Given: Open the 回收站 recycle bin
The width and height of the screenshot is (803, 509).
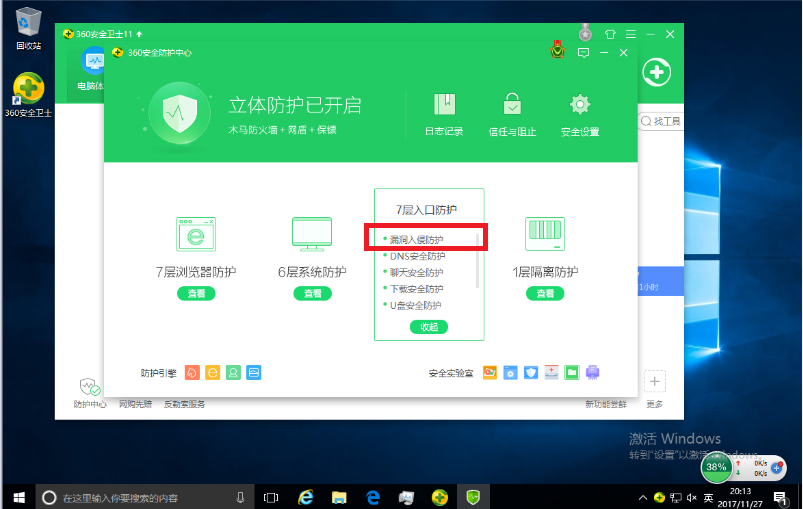Looking at the screenshot, I should click(x=29, y=29).
